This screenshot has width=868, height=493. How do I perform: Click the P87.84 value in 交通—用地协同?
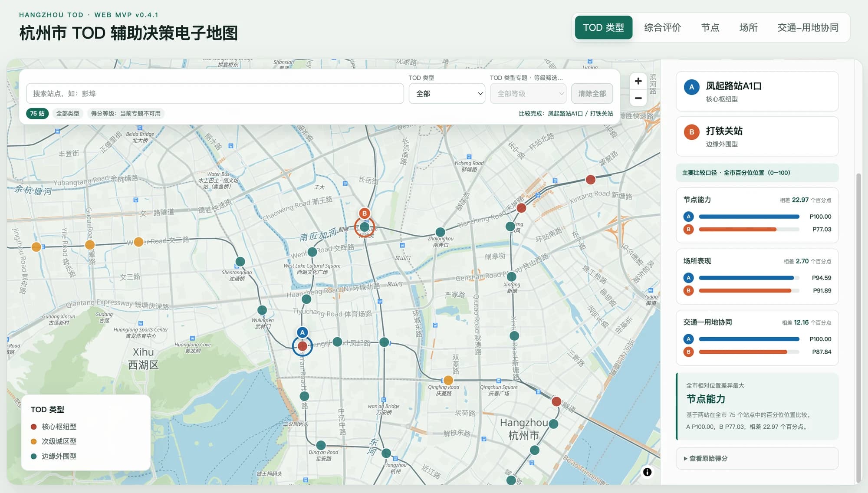click(822, 352)
